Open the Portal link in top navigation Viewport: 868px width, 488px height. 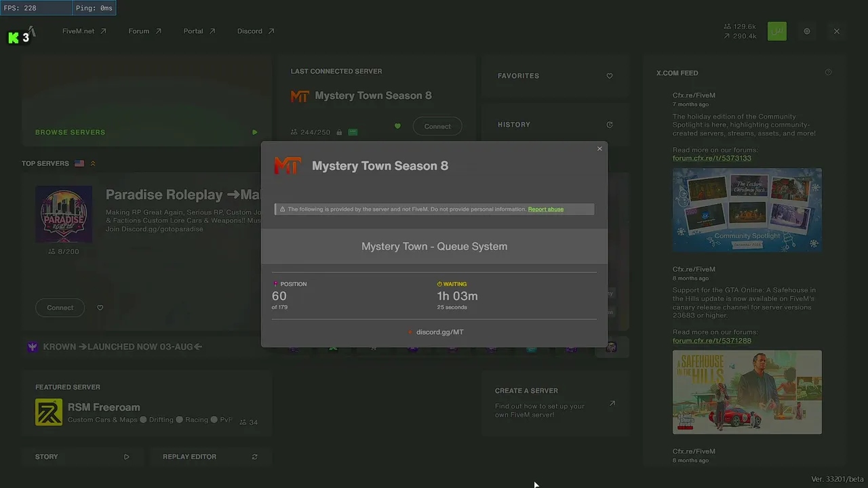199,31
